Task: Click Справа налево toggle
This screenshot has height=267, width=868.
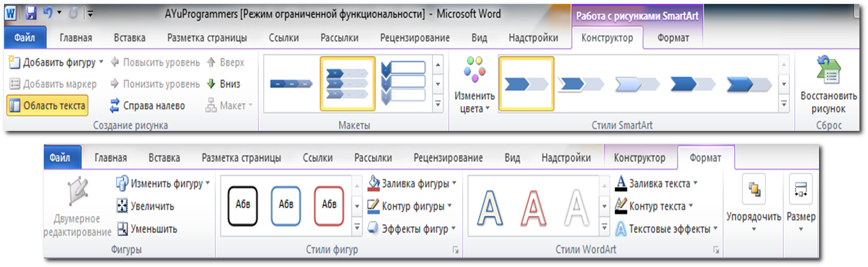Action: click(147, 105)
